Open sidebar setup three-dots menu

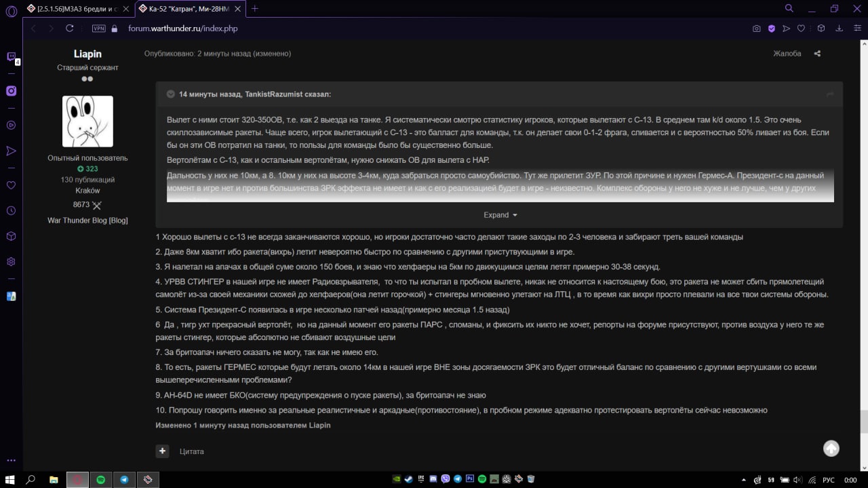(11, 461)
